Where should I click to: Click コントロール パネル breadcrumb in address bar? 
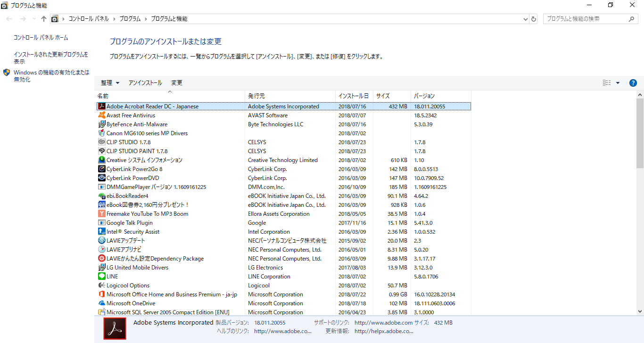coord(89,19)
